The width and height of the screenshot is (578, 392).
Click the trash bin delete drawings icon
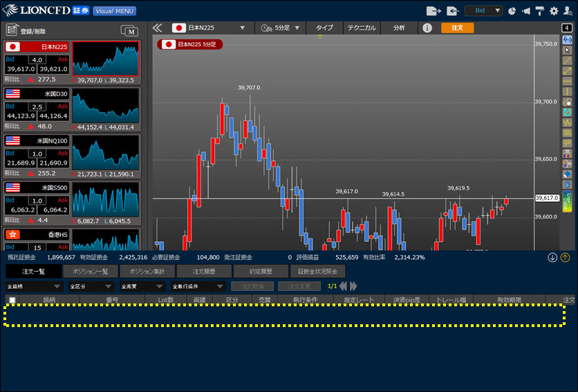567,184
